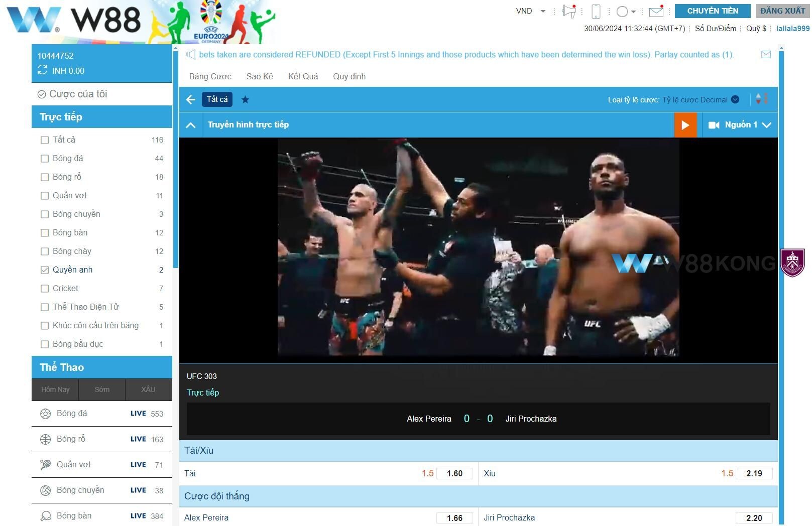The image size is (812, 526).
Task: Bet on Jiri Prochazka at 2.20
Action: [754, 518]
